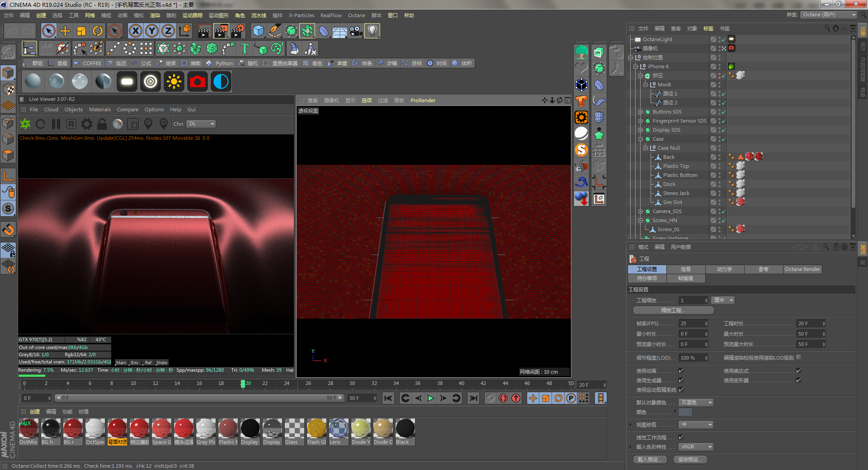Toggle the use generators checkbox (使用生成器)
868x470 pixels.
[x=681, y=380]
